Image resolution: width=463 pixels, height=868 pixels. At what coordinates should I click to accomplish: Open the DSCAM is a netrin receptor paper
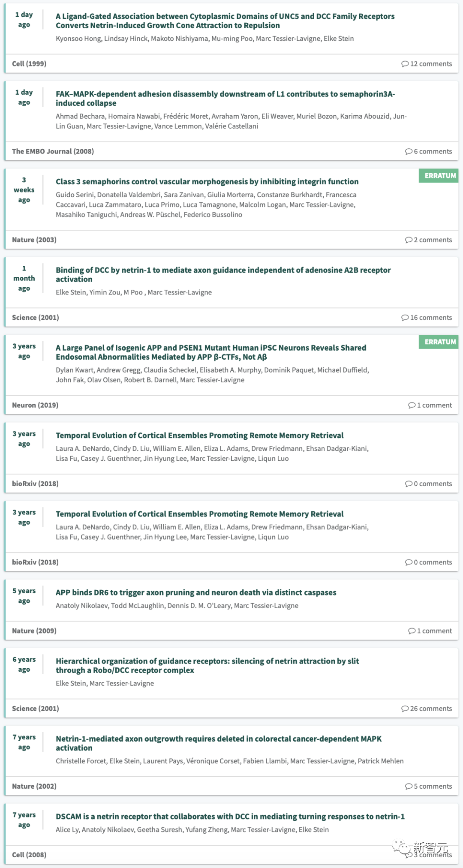point(230,817)
